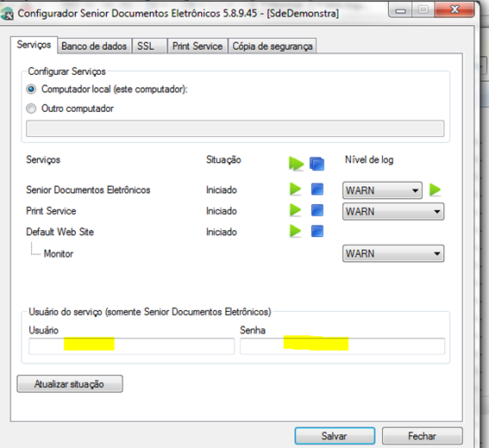Switch to the Banco de dados tab

coord(94,47)
